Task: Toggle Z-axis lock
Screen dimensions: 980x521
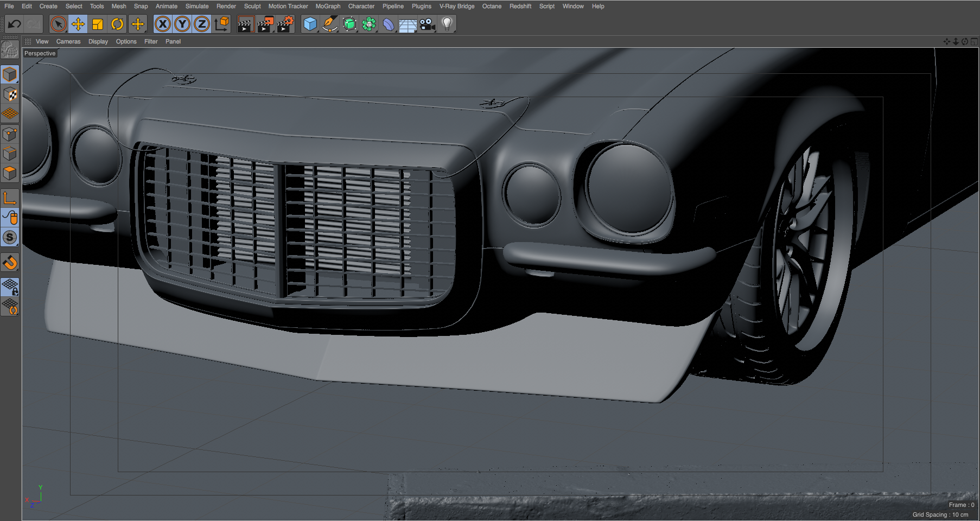Action: pos(202,24)
